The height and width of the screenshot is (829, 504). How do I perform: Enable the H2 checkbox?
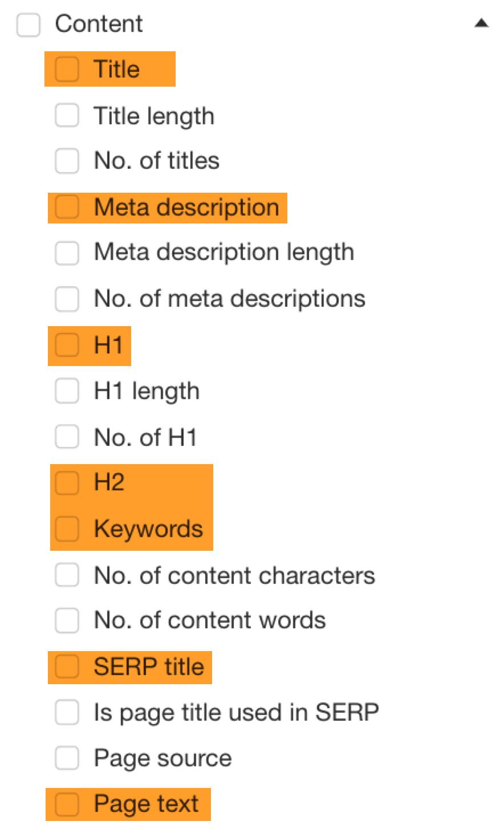click(67, 483)
